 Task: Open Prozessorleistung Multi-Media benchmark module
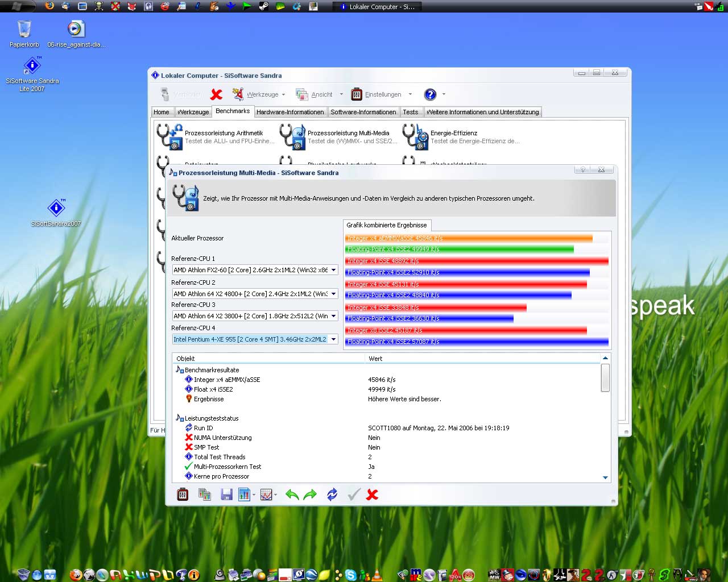pos(339,137)
